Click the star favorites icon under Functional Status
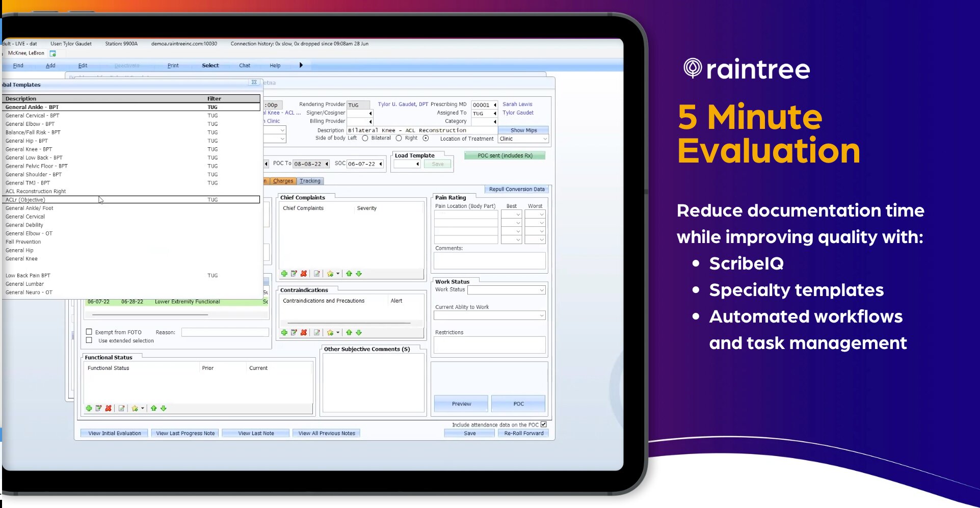 pos(135,409)
